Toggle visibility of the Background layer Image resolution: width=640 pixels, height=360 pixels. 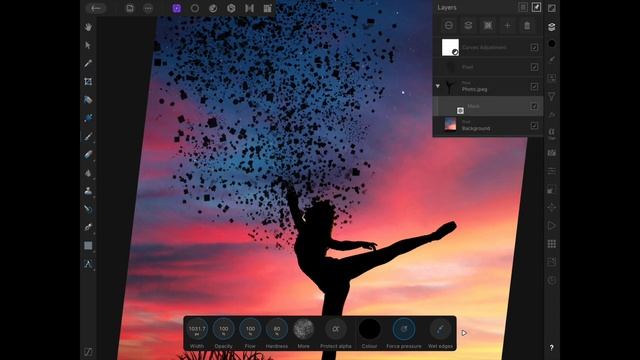tap(534, 125)
